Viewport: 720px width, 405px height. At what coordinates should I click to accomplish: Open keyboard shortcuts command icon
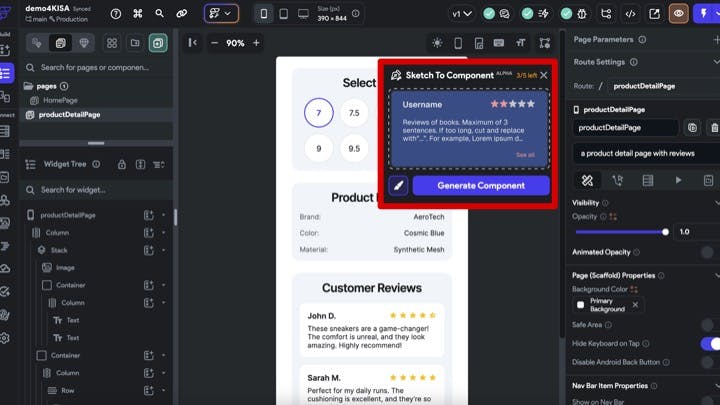(x=137, y=14)
